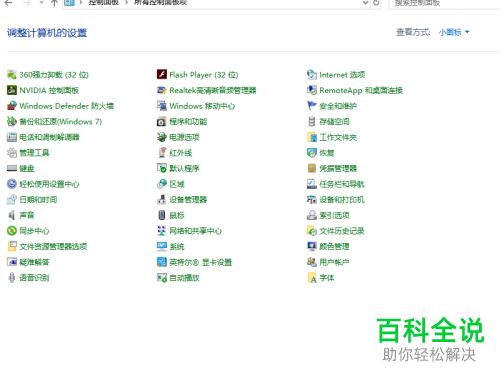Open the 用户帐户 icon
500x375 pixels.
point(312,262)
